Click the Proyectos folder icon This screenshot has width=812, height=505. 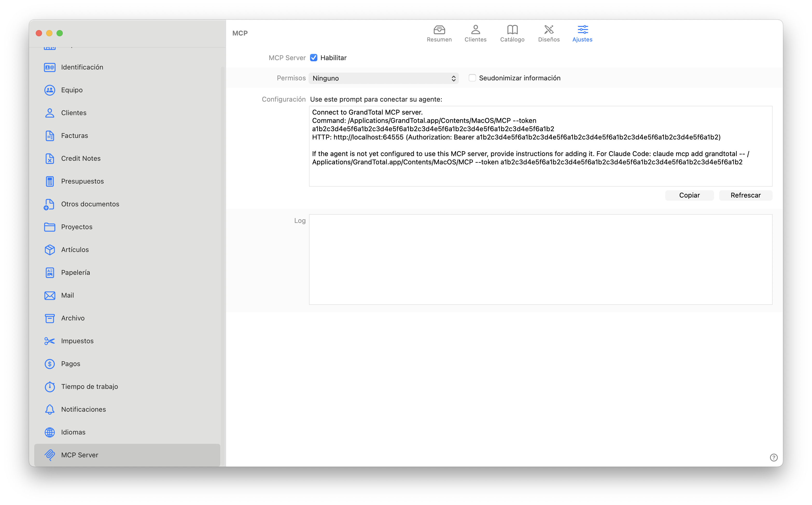coord(50,227)
